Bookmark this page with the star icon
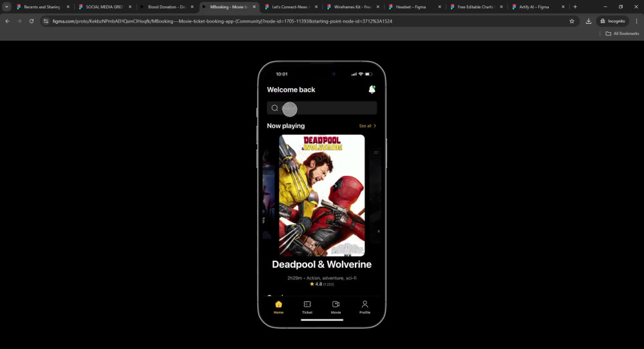 pos(572,21)
